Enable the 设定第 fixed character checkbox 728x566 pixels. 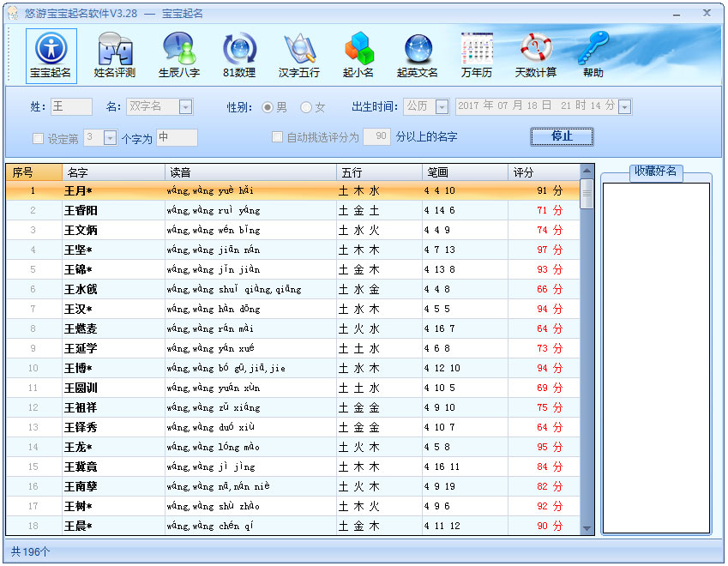38,138
